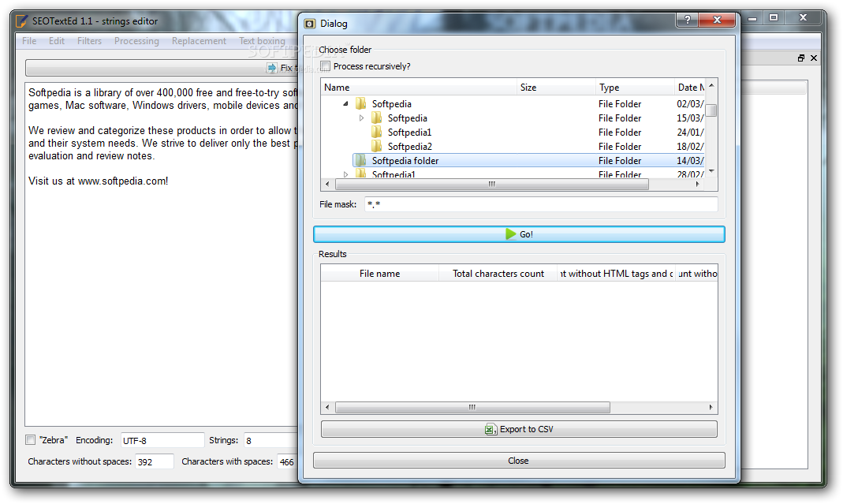Viewport: 843px width, 504px height.
Task: Click the dialog help question mark button
Action: pos(687,20)
